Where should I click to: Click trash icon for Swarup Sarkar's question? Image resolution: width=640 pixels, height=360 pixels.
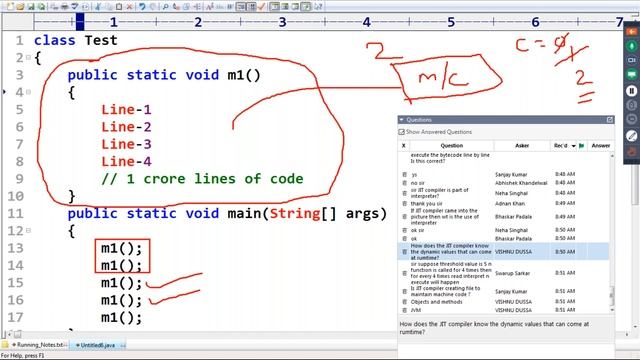pyautogui.click(x=404, y=273)
